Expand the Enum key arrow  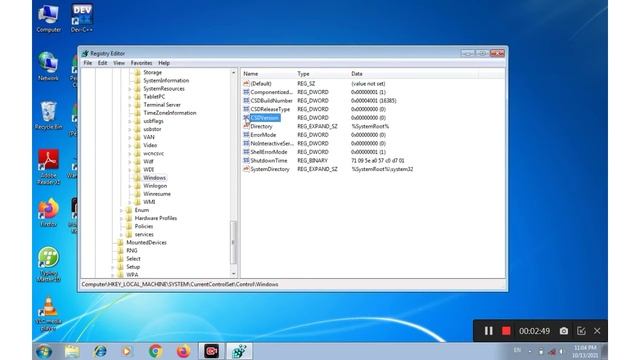coord(121,210)
